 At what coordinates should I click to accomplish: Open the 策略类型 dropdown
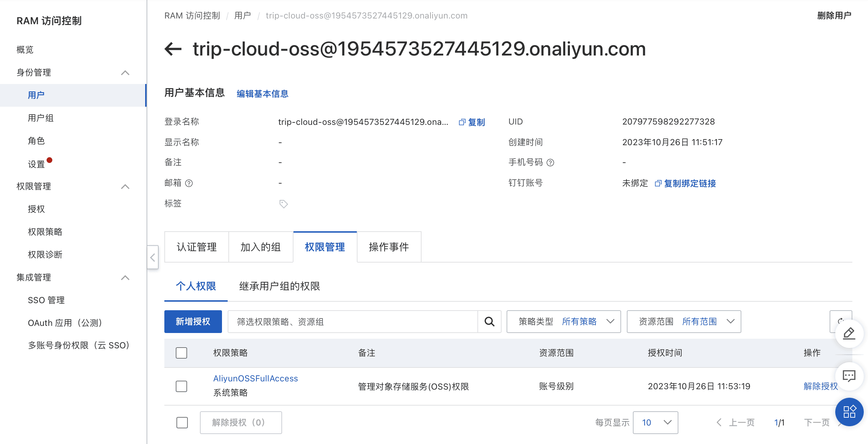pos(563,322)
